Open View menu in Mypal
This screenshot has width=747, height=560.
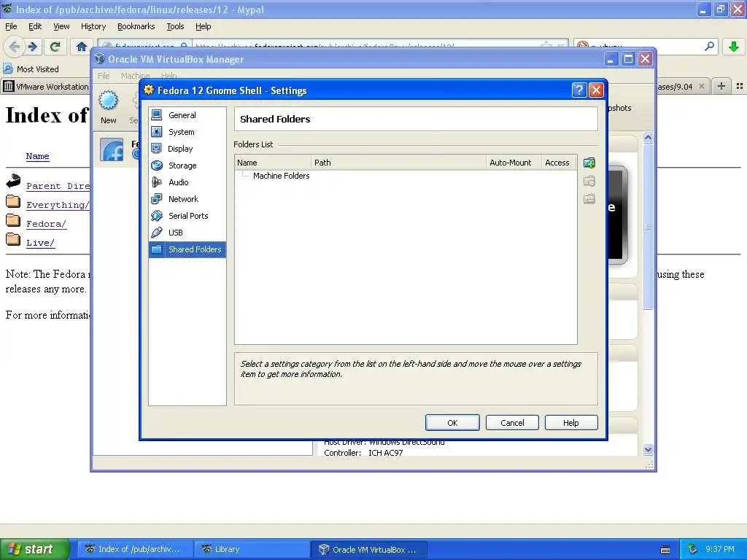tap(61, 26)
